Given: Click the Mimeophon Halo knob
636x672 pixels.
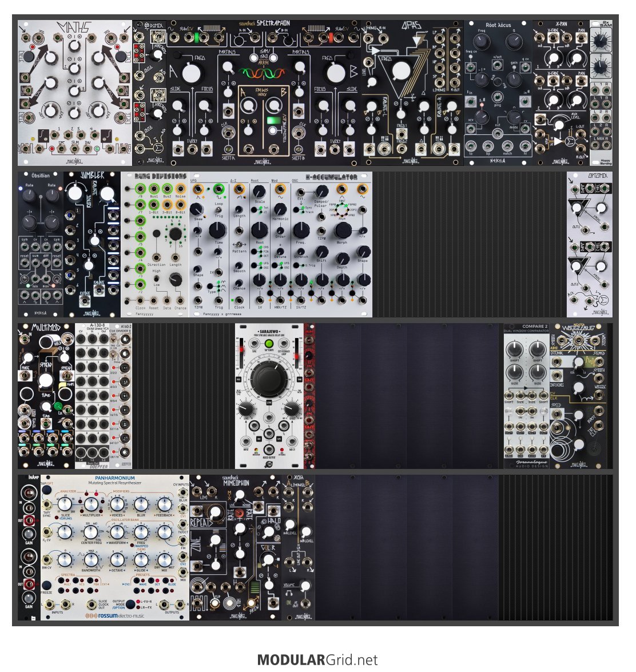Looking at the screenshot, I should pyautogui.click(x=269, y=532).
